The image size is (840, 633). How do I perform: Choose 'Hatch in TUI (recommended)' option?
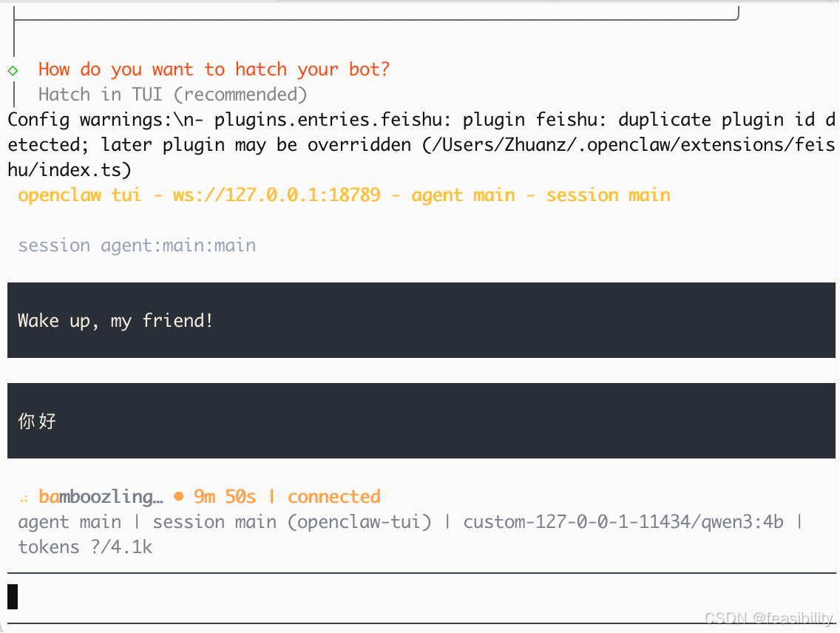click(x=172, y=95)
